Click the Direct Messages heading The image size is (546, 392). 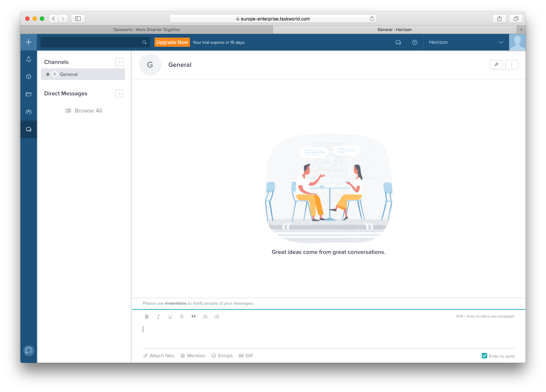66,94
